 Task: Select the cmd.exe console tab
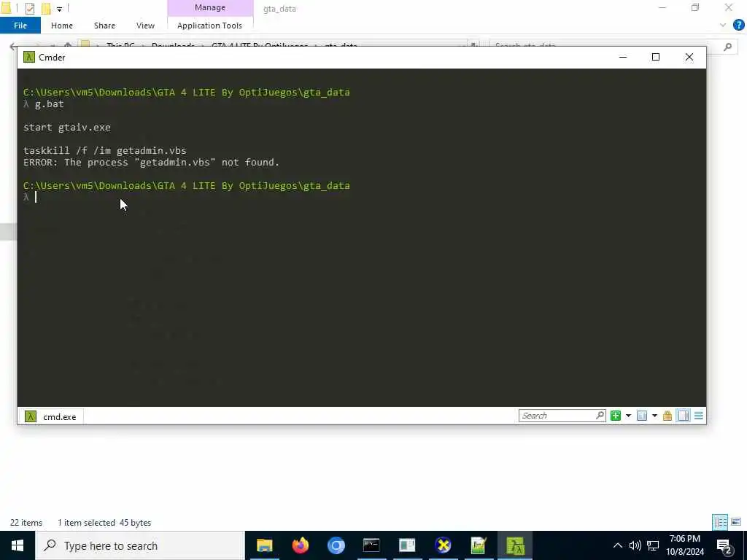(50, 416)
